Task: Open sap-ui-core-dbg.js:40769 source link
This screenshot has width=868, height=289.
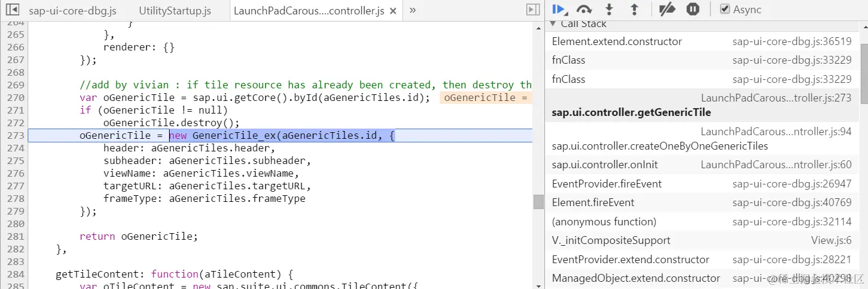Action: point(792,202)
